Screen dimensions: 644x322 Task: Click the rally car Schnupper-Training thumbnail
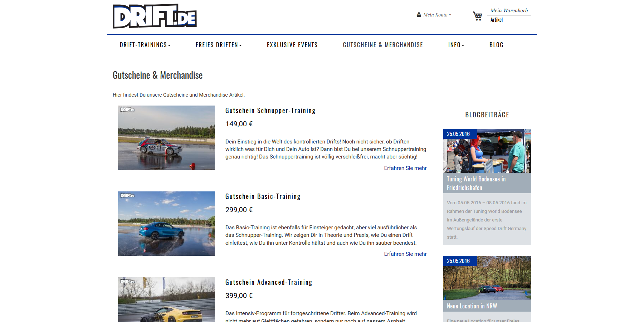pyautogui.click(x=166, y=138)
